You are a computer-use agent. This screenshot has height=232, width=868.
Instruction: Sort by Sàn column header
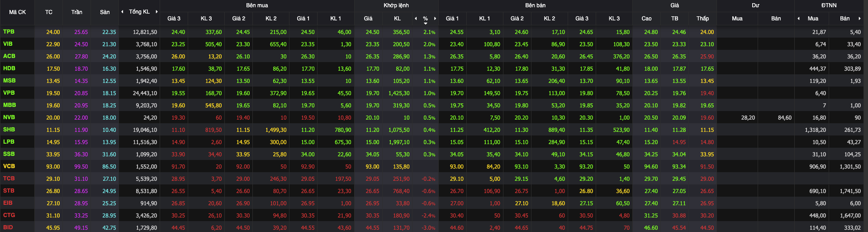105,12
